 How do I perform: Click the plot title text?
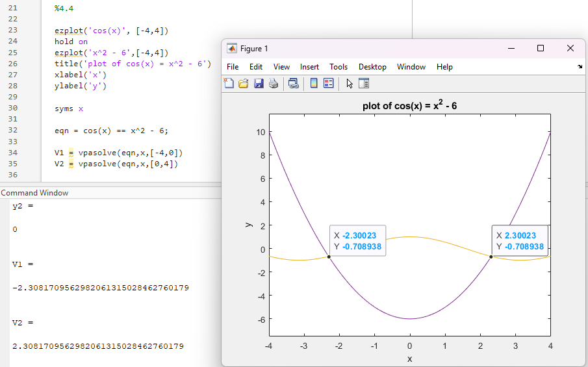(x=409, y=106)
